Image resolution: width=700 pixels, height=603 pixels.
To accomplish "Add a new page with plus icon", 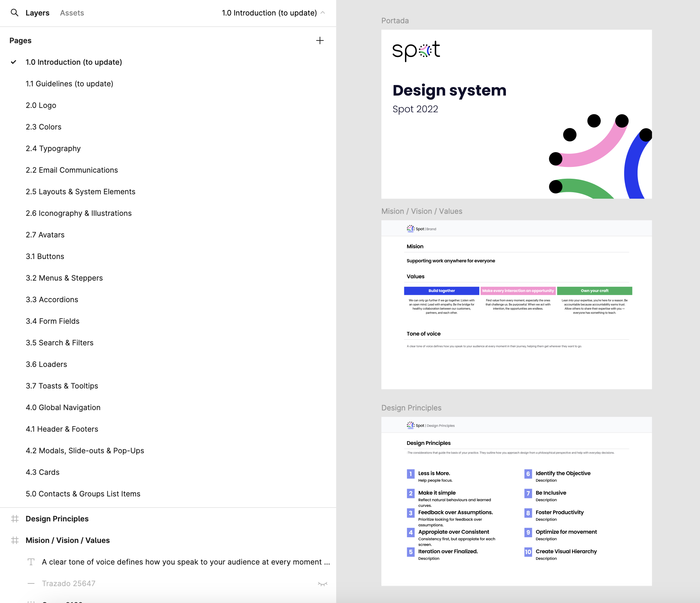I will coord(320,40).
